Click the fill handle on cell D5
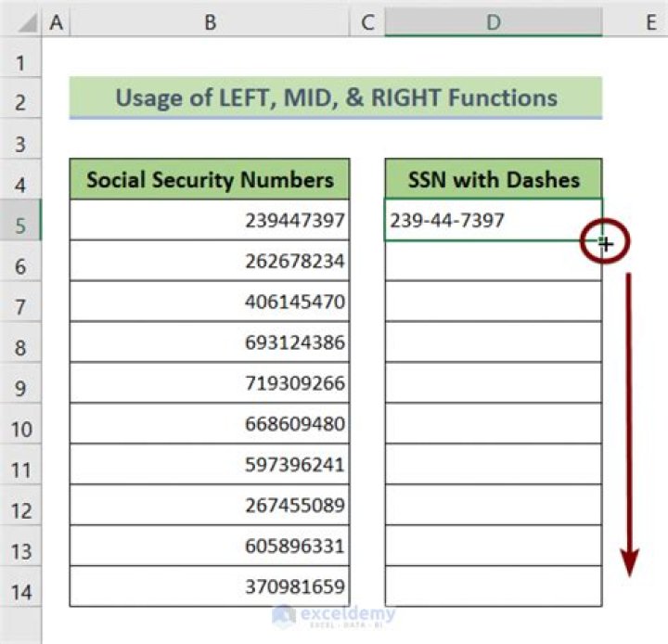668x644 pixels. pos(602,242)
